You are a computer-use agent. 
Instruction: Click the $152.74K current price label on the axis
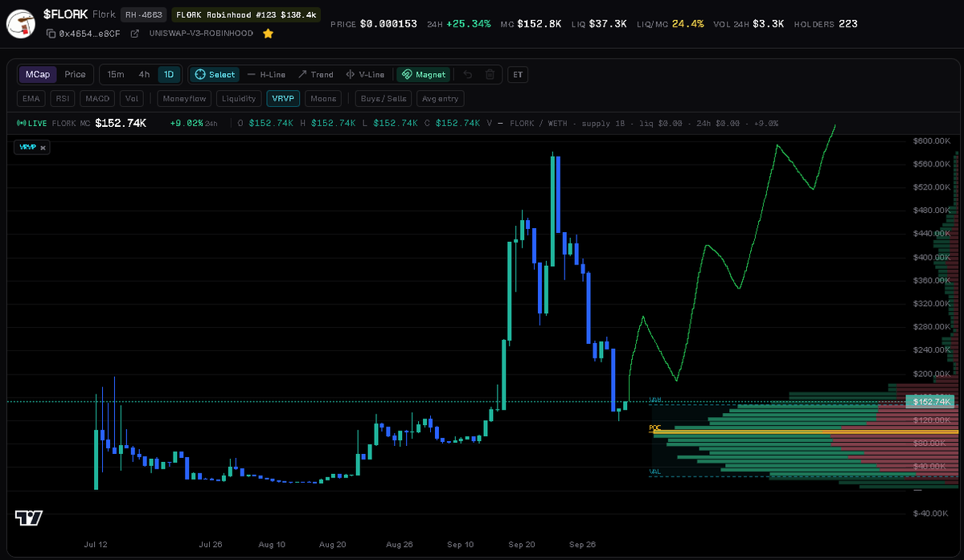931,402
